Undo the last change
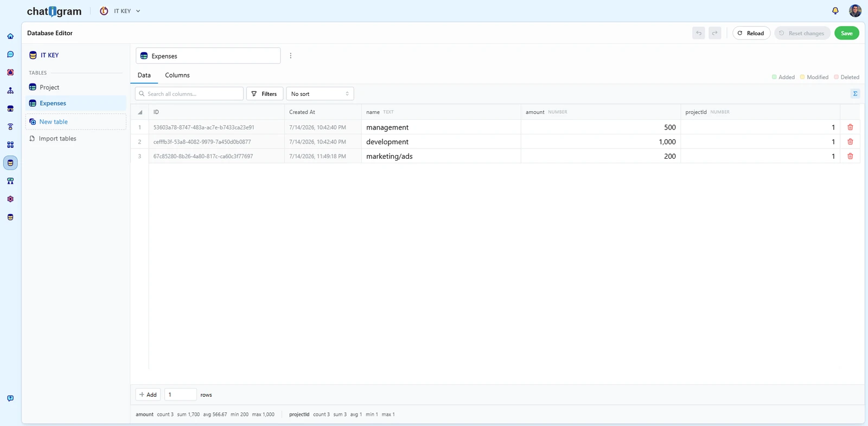The height and width of the screenshot is (426, 868). pyautogui.click(x=699, y=33)
